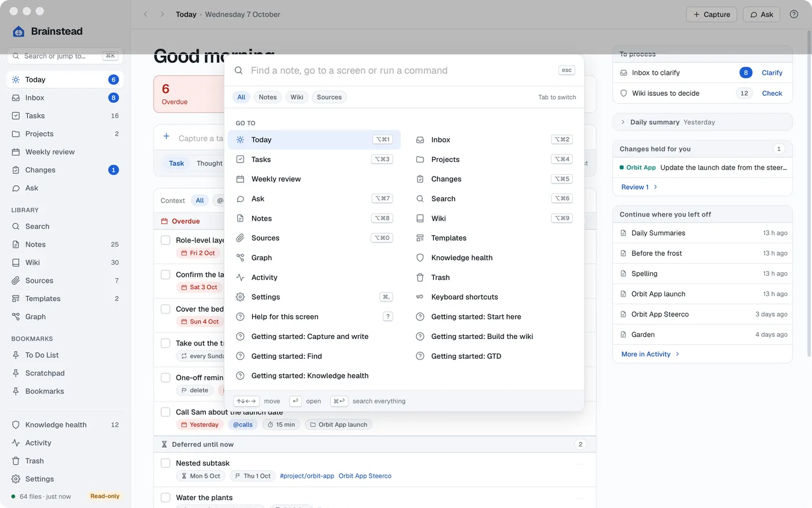Open Getting started: GTD in the palette
The image size is (812, 508).
[x=495, y=356]
